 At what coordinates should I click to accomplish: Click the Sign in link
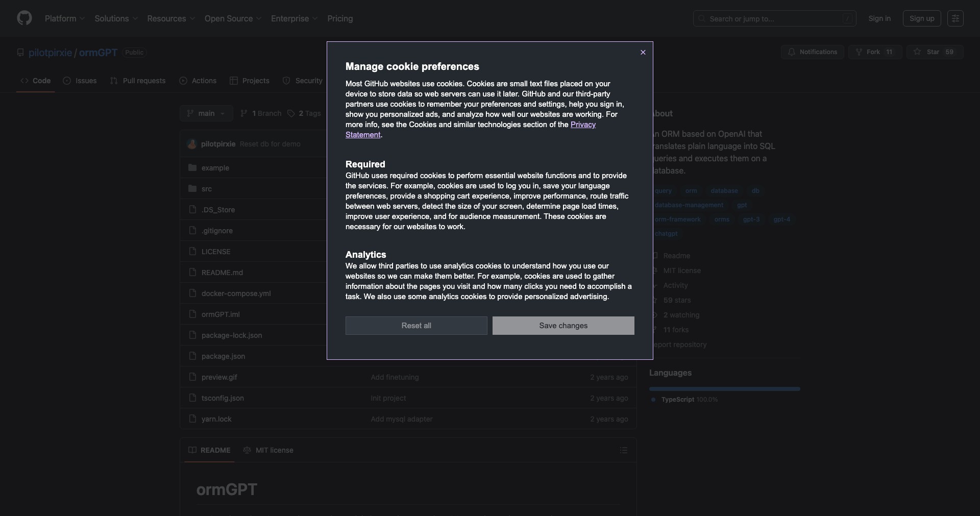[x=879, y=18]
